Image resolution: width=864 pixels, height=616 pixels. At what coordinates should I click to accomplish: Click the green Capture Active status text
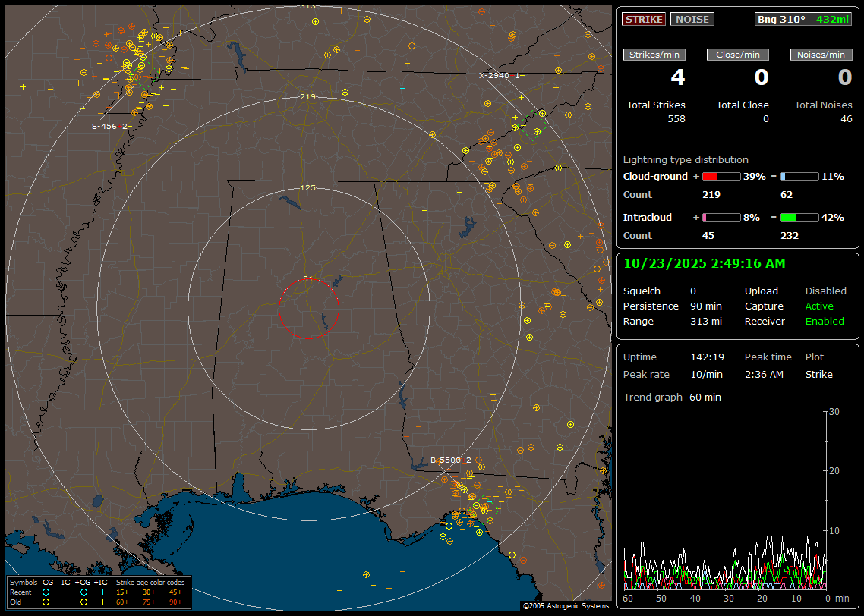(819, 306)
